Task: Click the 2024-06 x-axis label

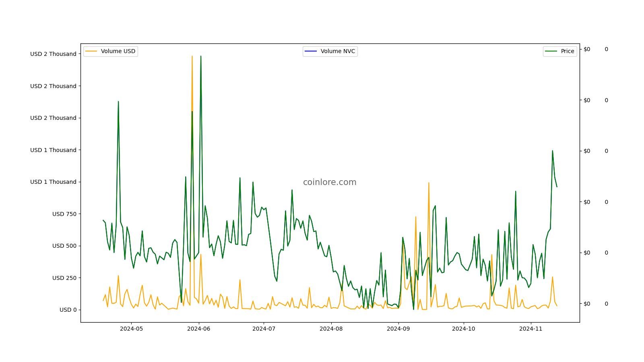Action: point(199,329)
